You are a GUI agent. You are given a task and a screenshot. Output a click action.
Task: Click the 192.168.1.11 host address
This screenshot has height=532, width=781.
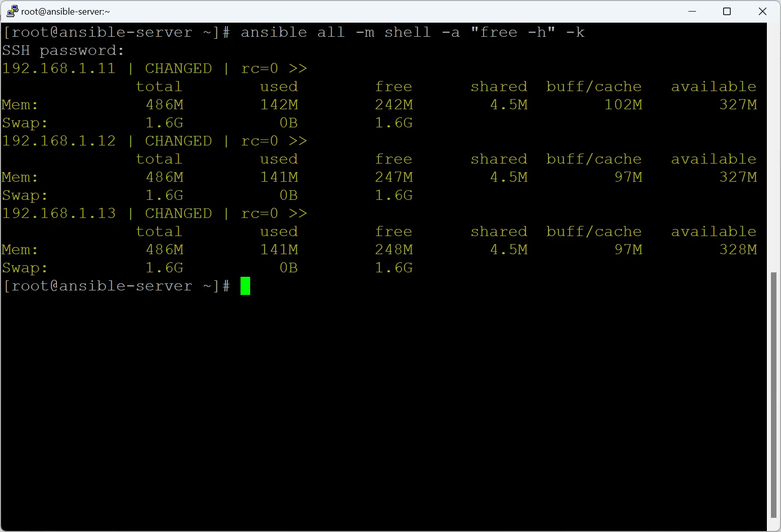(x=59, y=68)
